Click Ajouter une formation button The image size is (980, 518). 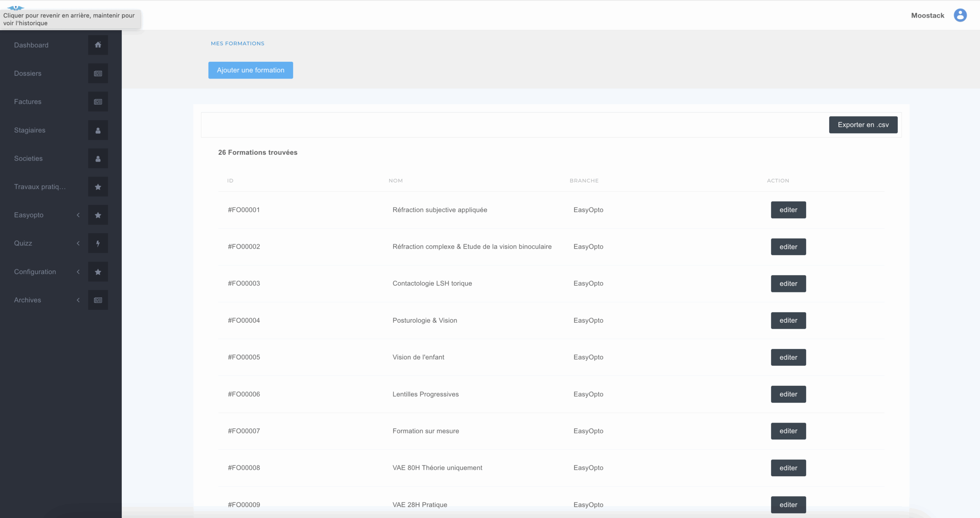click(x=251, y=70)
